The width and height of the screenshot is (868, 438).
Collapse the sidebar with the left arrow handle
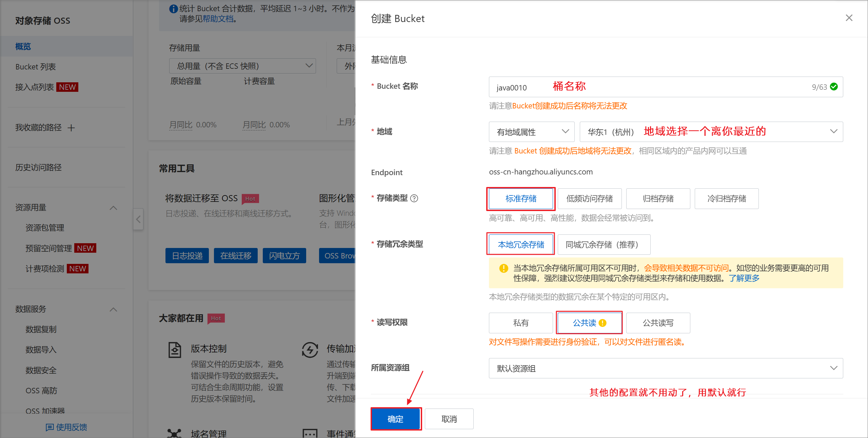(138, 219)
